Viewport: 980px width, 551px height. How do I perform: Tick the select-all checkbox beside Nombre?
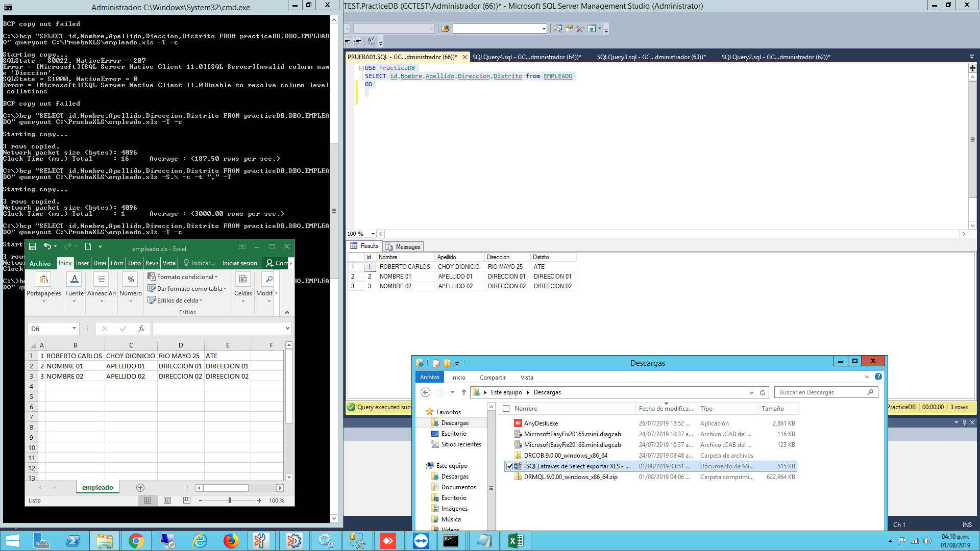click(x=506, y=409)
